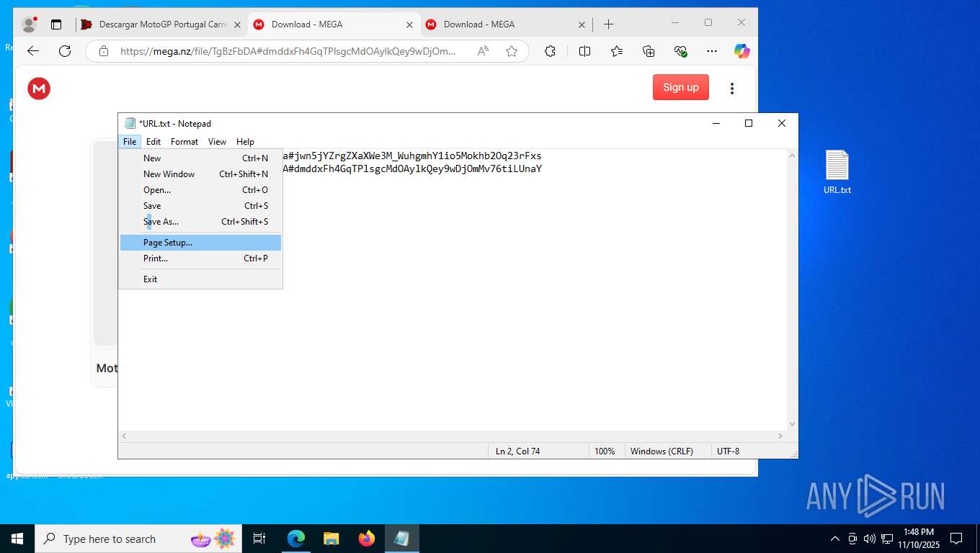The width and height of the screenshot is (980, 553).
Task: Click the Read aloud icon in address bar
Action: 483,51
